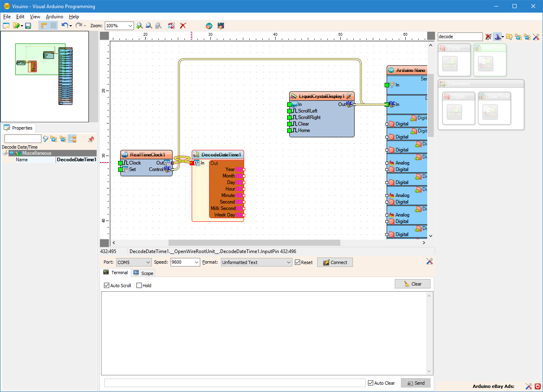Click the arrange components toolbar icon
Viewport: 543px width, 392px height.
[x=171, y=26]
